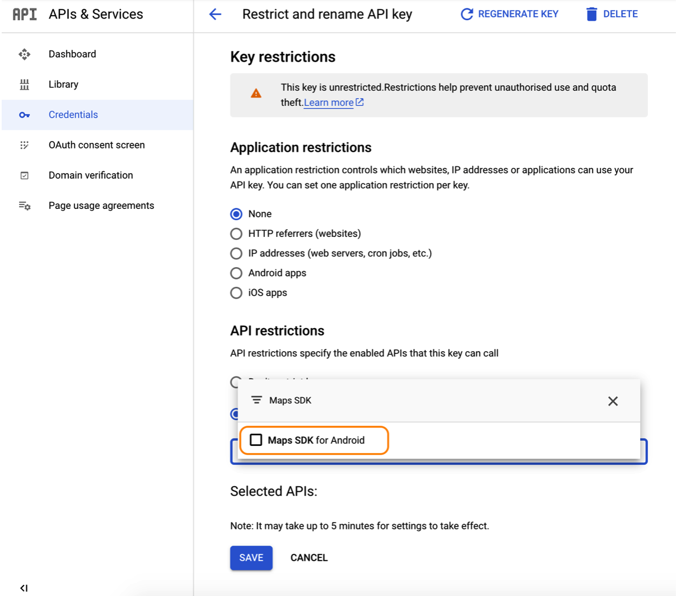Click CANCEL to discard changes
Image resolution: width=700 pixels, height=596 pixels.
309,557
